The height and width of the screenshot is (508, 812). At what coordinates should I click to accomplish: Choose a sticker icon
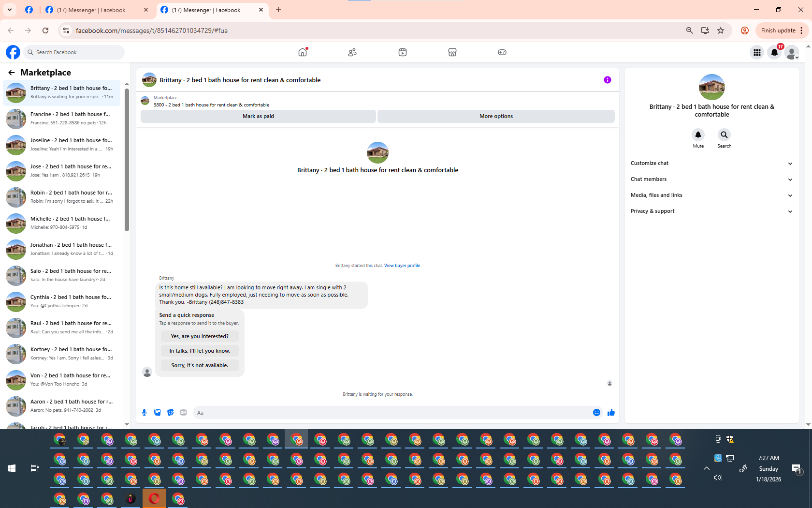(170, 413)
